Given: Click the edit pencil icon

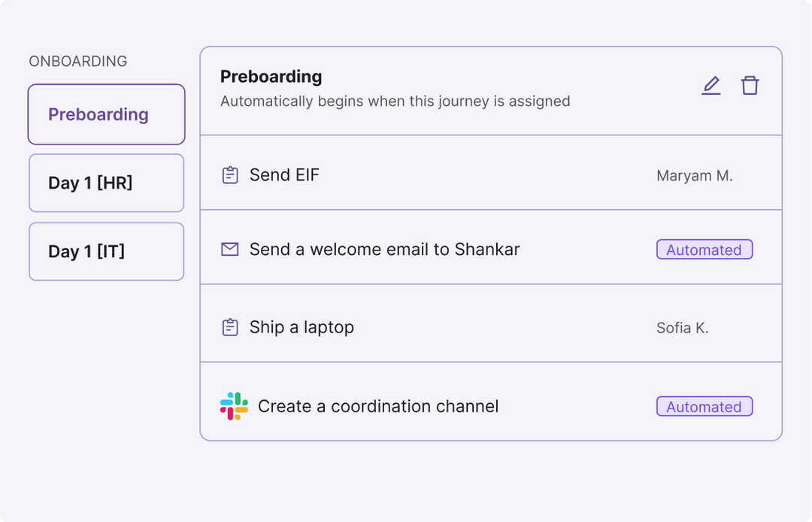Looking at the screenshot, I should coord(710,86).
